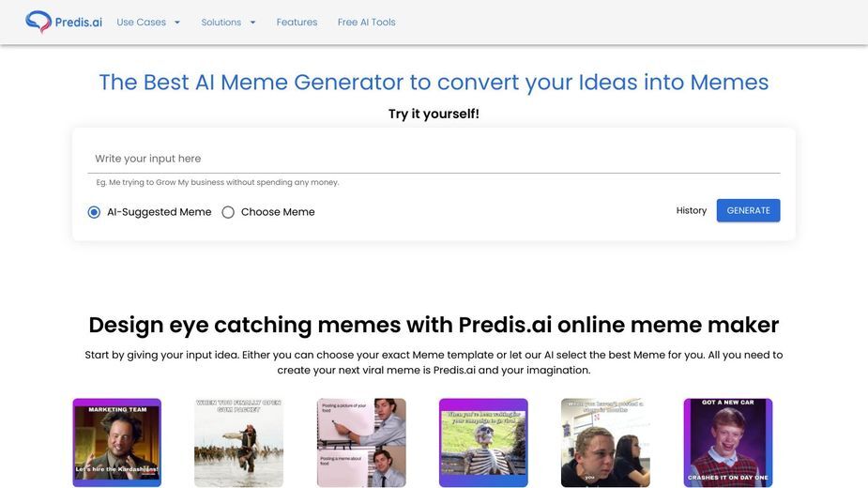Select the waiting skeleton meme thumbnail
Screen dimensions: 868x488
tap(483, 443)
